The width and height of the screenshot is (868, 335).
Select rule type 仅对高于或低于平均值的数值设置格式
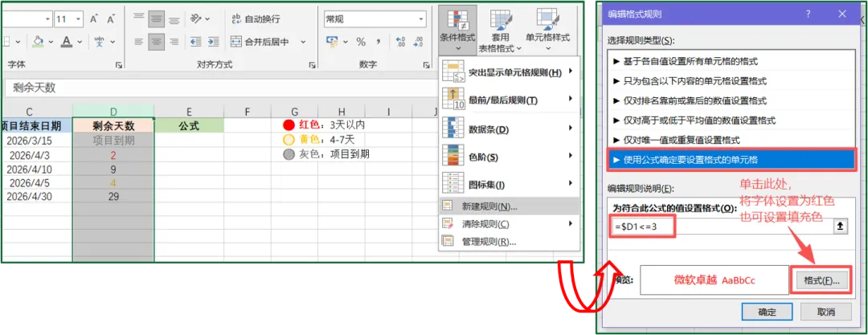pyautogui.click(x=731, y=121)
